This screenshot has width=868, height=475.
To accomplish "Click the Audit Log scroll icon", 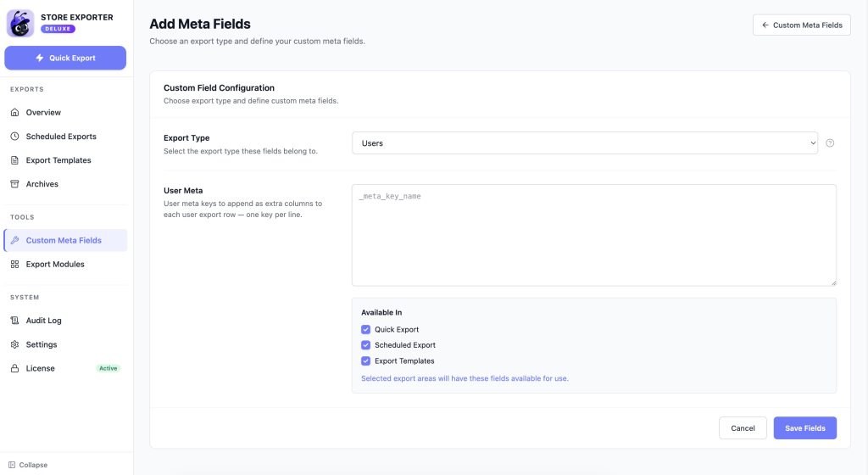I will point(15,321).
